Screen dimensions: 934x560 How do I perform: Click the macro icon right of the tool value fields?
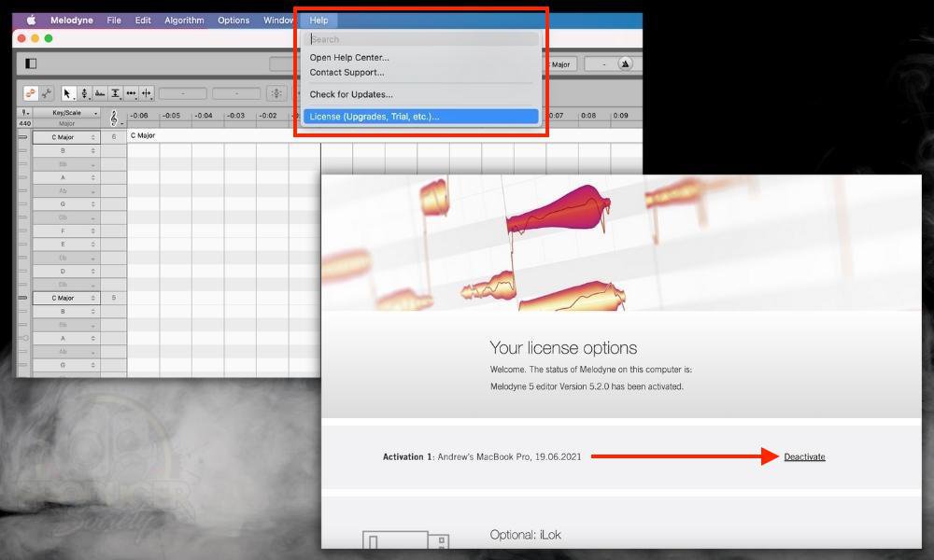click(276, 93)
